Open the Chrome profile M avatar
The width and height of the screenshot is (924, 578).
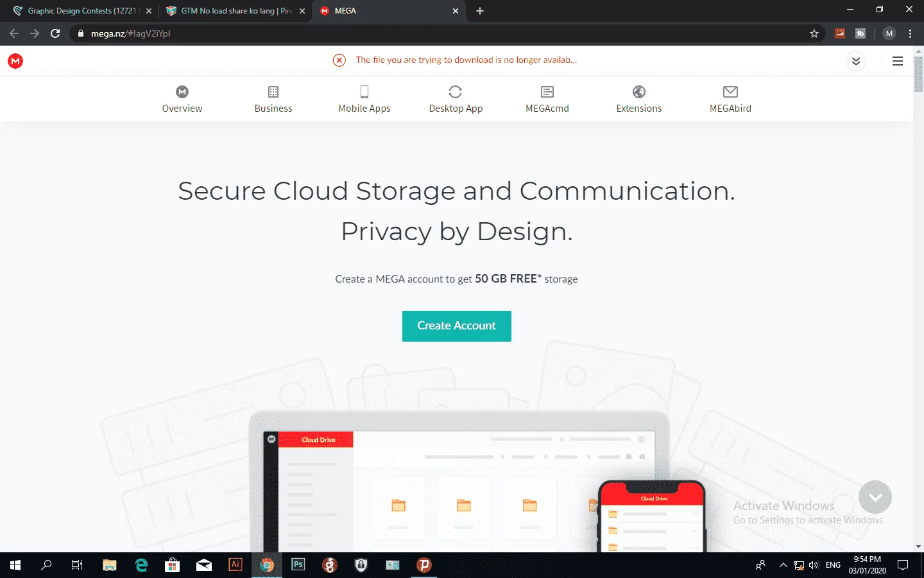tap(889, 33)
